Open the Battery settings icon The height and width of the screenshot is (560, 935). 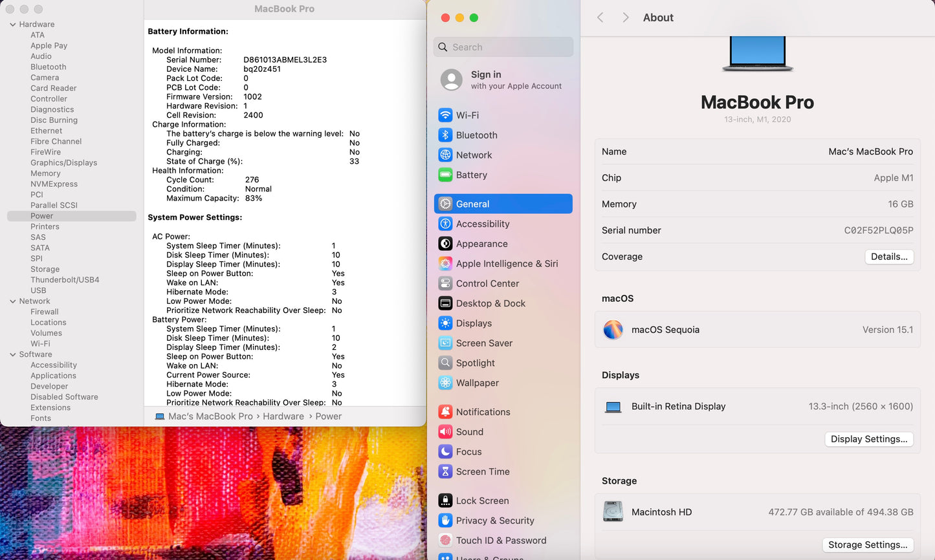(x=445, y=175)
